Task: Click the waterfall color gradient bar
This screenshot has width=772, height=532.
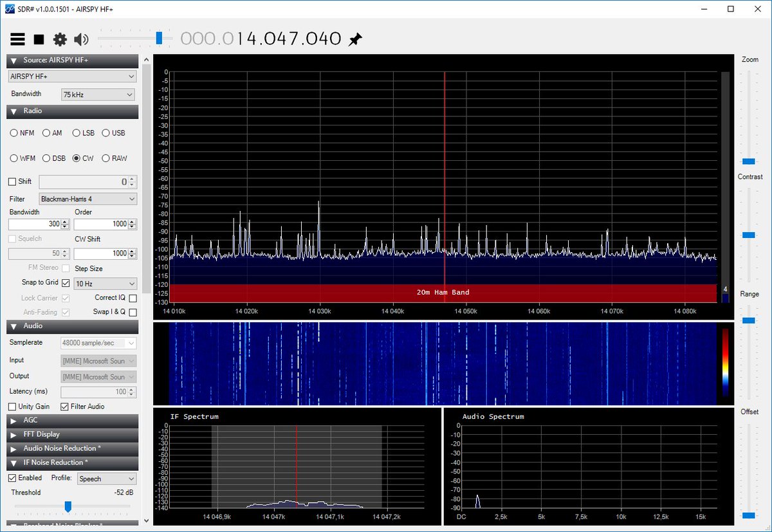Action: coord(726,362)
